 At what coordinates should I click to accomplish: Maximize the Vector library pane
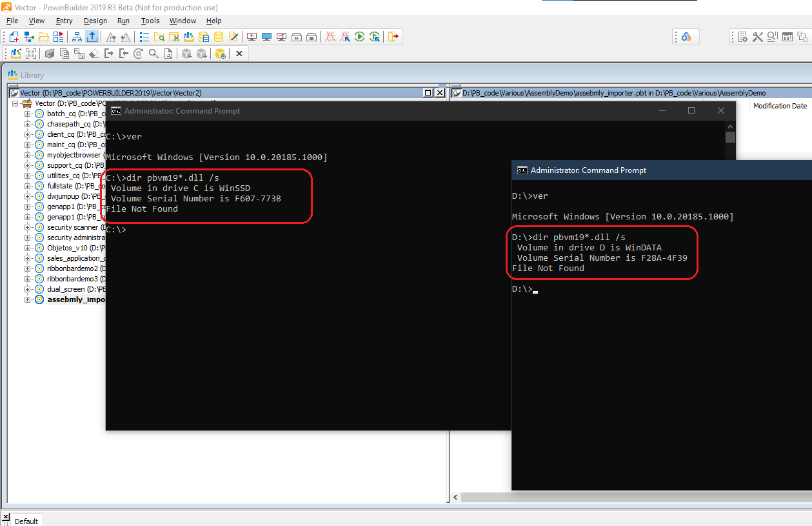(428, 93)
